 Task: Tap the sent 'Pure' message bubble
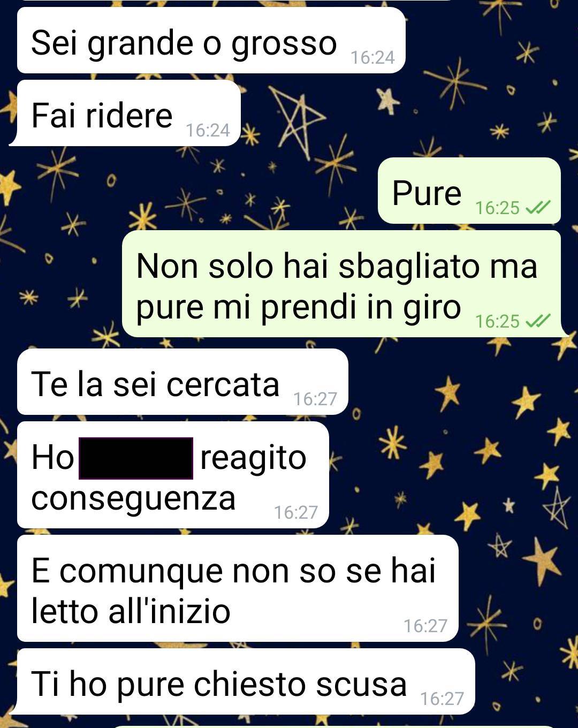point(469,191)
